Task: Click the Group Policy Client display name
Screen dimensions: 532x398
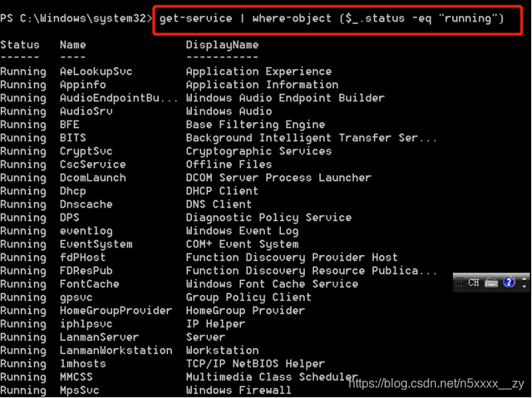Action: (249, 297)
